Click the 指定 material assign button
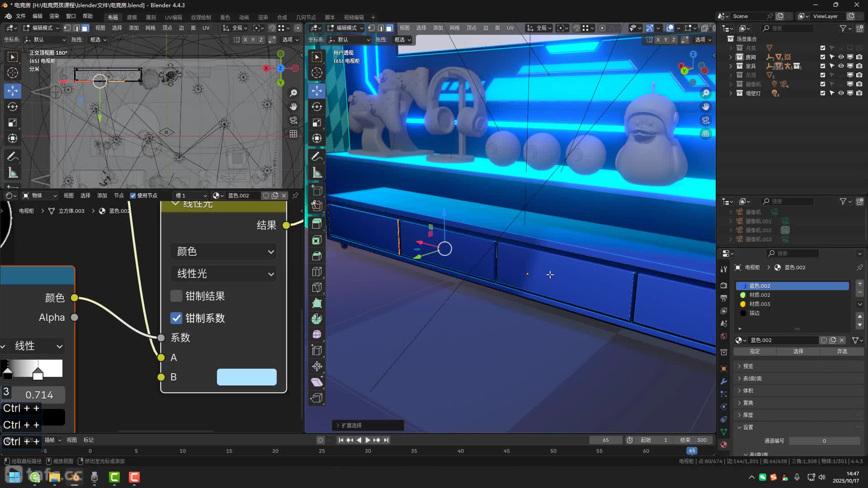The image size is (868, 488). pyautogui.click(x=755, y=352)
